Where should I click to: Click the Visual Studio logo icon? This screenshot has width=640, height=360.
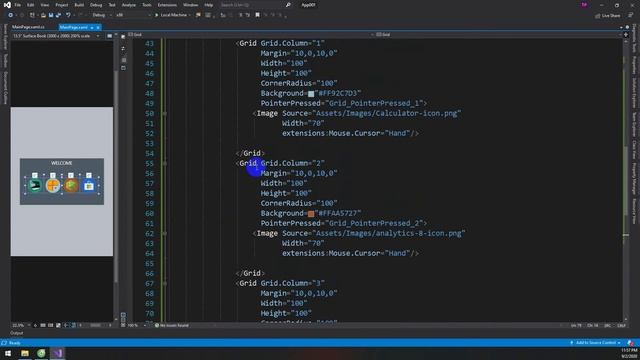tap(7, 5)
